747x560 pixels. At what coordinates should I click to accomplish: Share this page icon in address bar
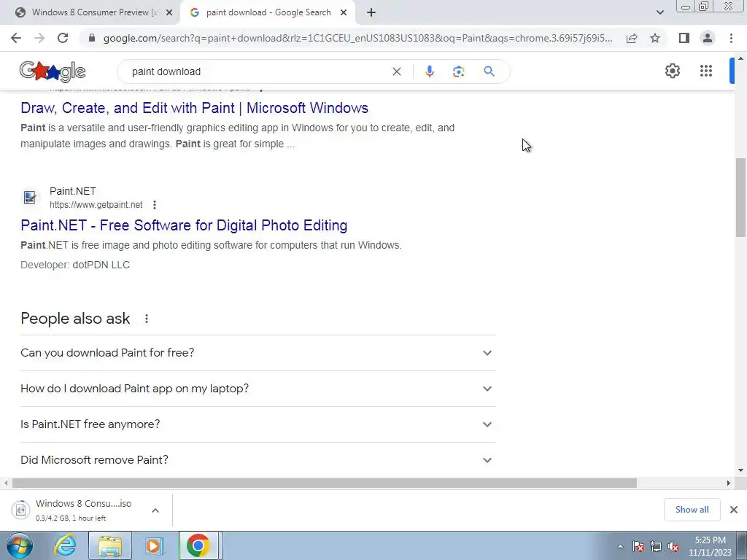632,38
